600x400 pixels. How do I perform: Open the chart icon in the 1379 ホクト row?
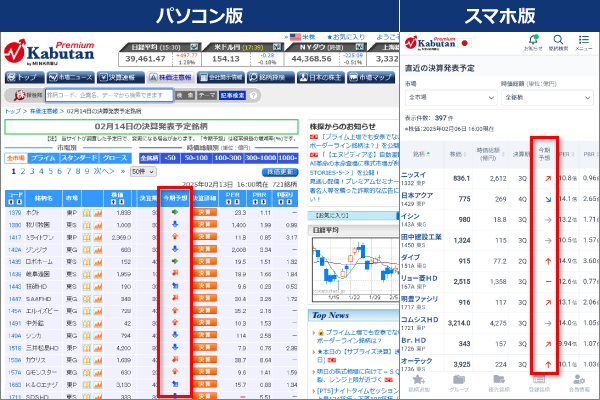coord(98,212)
